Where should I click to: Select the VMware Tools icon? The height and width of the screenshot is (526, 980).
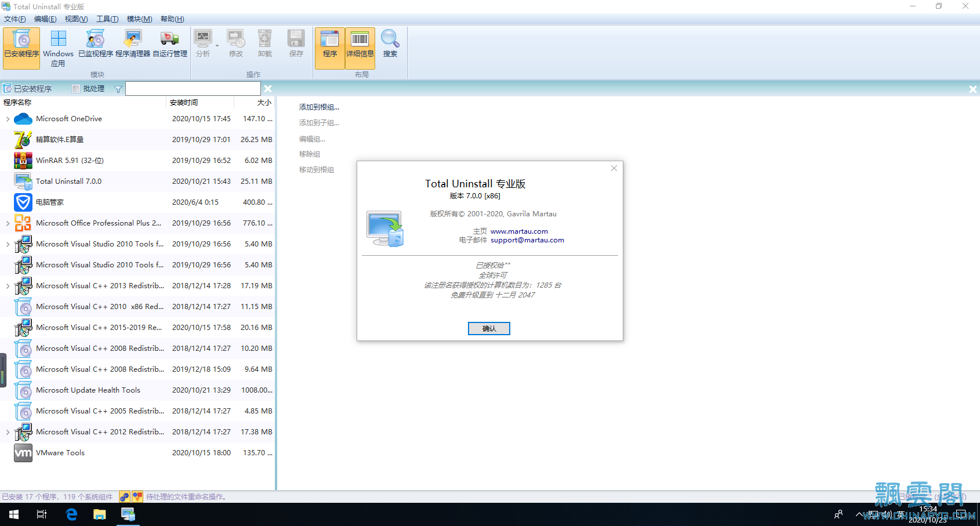pos(23,453)
